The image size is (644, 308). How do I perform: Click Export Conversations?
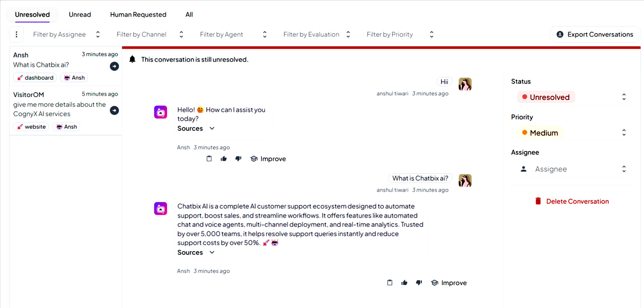coord(595,34)
